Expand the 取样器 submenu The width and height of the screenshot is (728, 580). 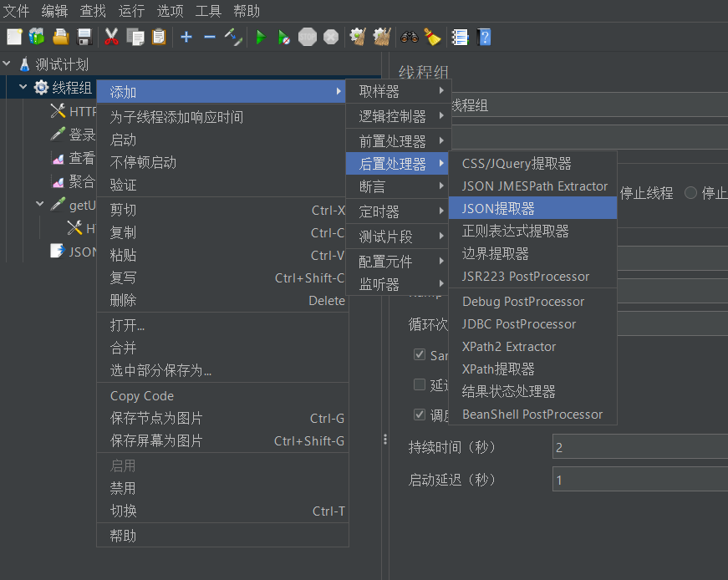point(397,91)
